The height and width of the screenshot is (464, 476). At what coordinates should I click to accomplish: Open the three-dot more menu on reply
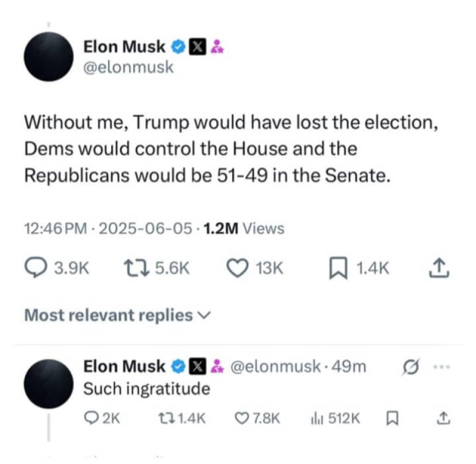tap(442, 367)
